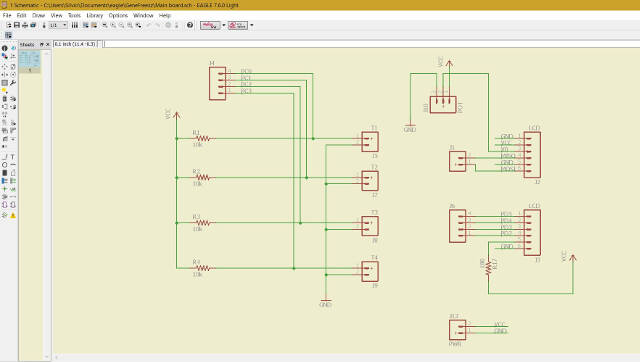This screenshot has height=362, width=640.
Task: Click the Zoom to fit icon
Action: pyautogui.click(x=105, y=25)
